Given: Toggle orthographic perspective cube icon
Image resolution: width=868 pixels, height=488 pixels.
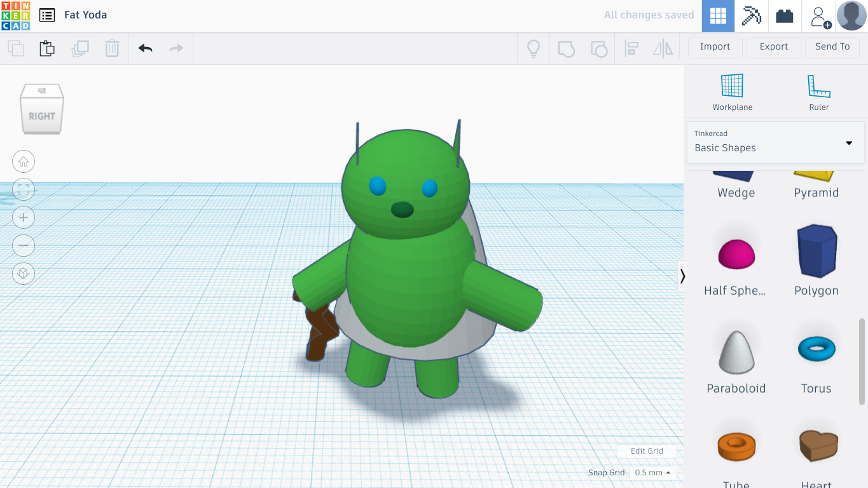Looking at the screenshot, I should (24, 273).
